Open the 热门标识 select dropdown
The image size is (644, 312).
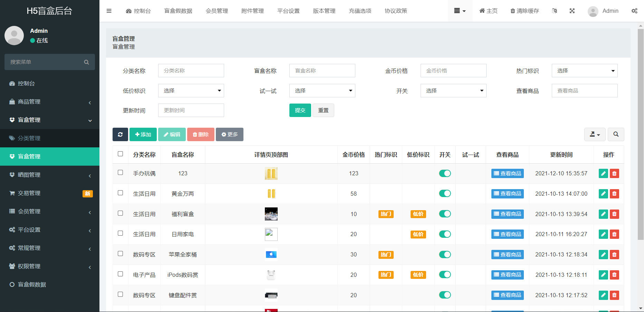tap(585, 71)
